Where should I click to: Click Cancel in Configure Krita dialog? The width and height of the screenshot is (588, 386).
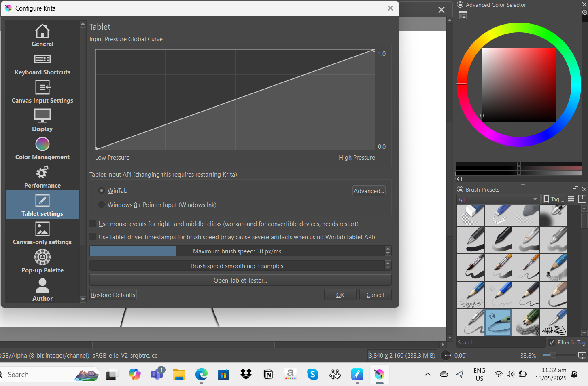pyautogui.click(x=375, y=295)
